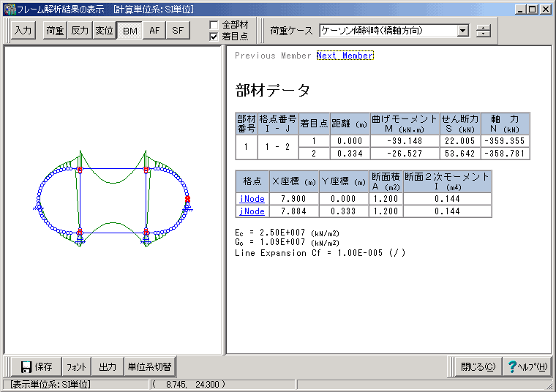Viewport: 556px width, 392px height.
Task: Click the 入力 toolbar button
Action: click(x=23, y=31)
